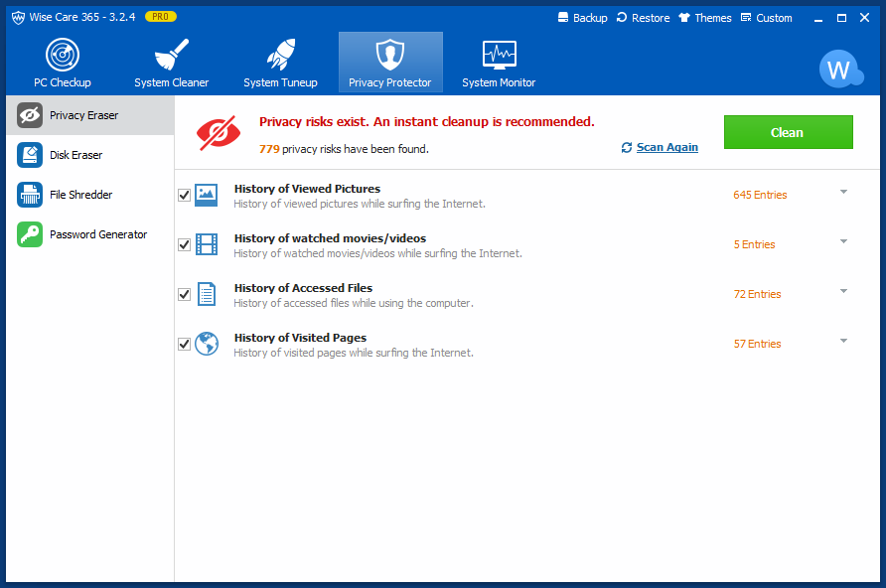Uncheck History of watched movies/videos checkbox
The width and height of the screenshot is (886, 588).
pos(184,244)
